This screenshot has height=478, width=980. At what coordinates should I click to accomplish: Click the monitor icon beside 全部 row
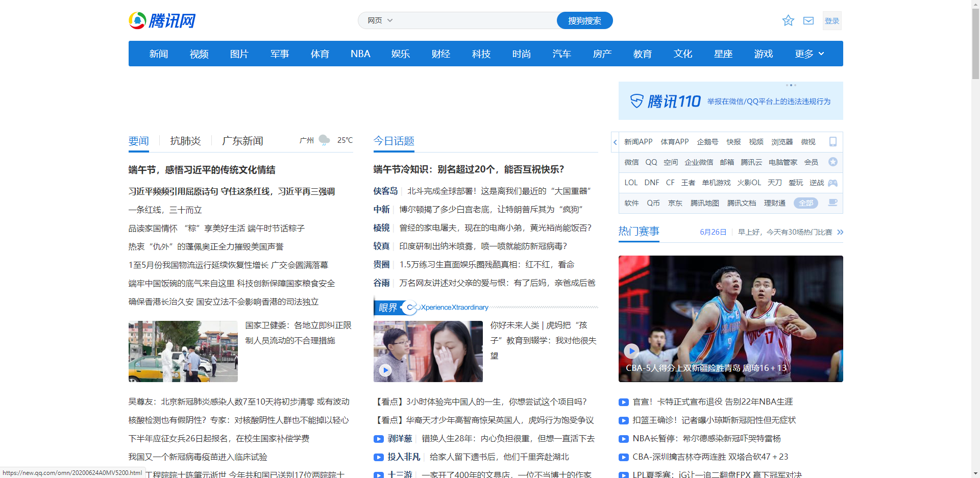pyautogui.click(x=833, y=203)
